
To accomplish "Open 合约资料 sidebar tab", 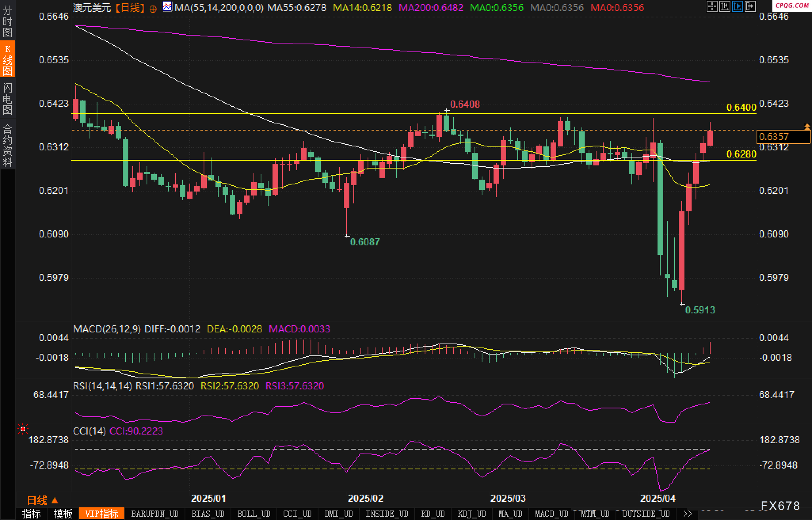I will (8, 145).
